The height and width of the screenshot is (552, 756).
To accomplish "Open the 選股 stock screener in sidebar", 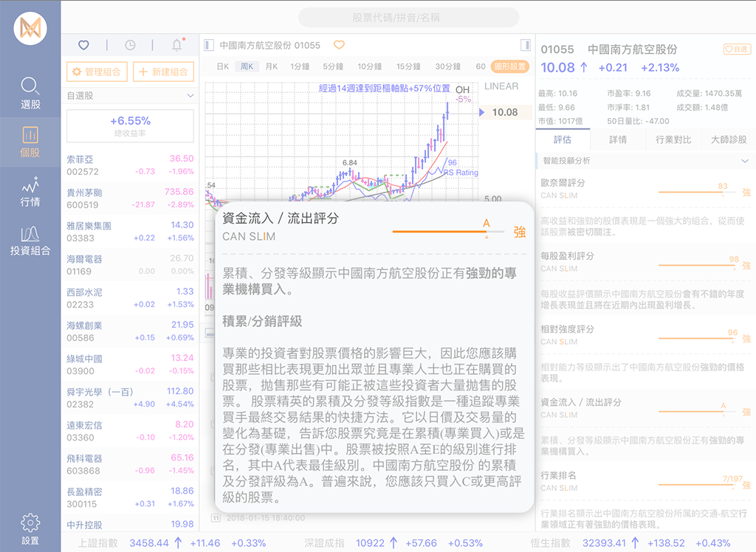I will (x=30, y=93).
